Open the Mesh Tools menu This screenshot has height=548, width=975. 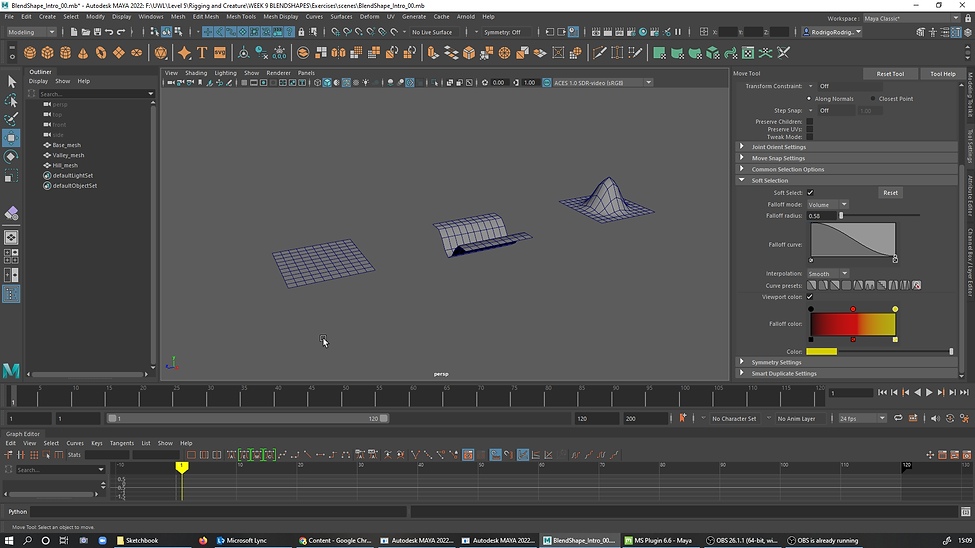click(241, 17)
